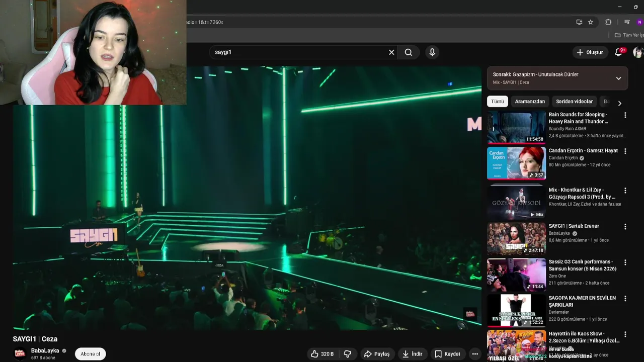Select the Seriden videolar filter chip
The width and height of the screenshot is (644, 362).
(x=574, y=102)
